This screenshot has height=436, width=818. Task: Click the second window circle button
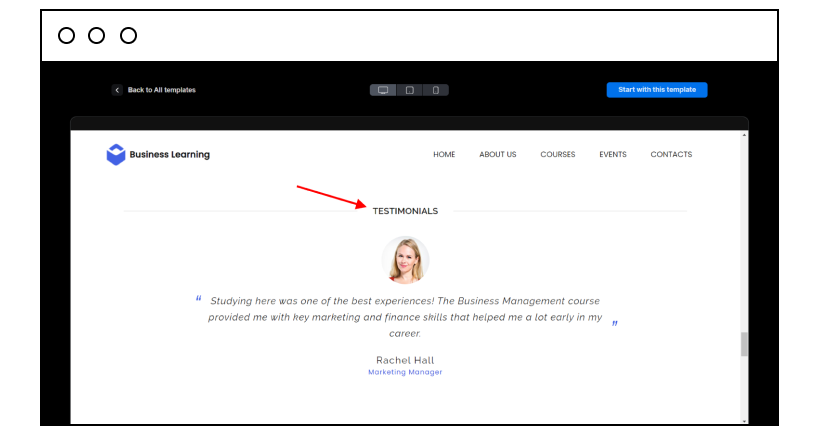97,35
